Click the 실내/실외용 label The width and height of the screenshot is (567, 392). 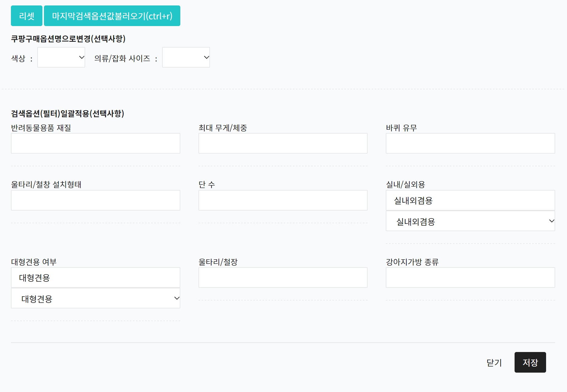[x=405, y=184]
